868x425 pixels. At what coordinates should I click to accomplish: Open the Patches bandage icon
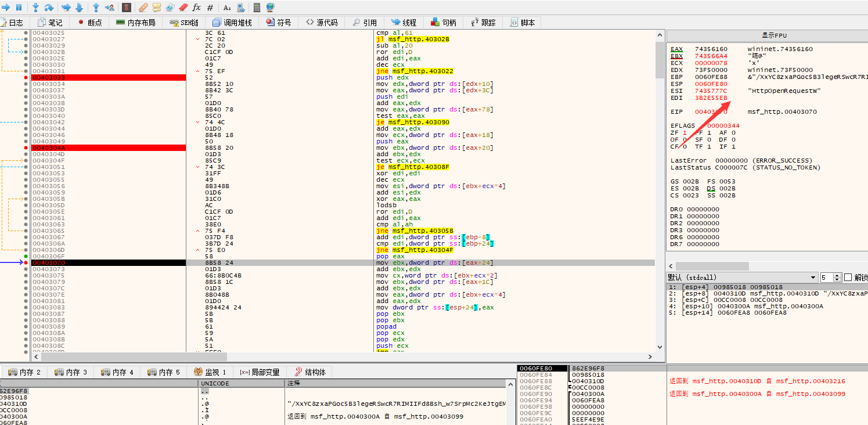click(x=143, y=8)
